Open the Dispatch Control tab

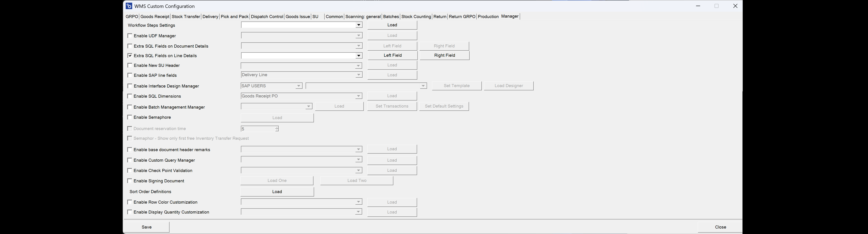pos(267,16)
